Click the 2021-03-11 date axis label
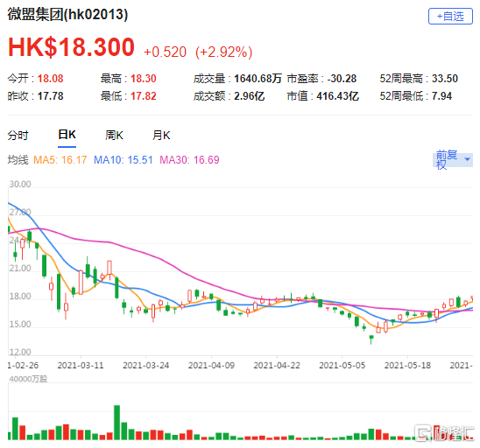This screenshot has height=448, width=480. (81, 365)
